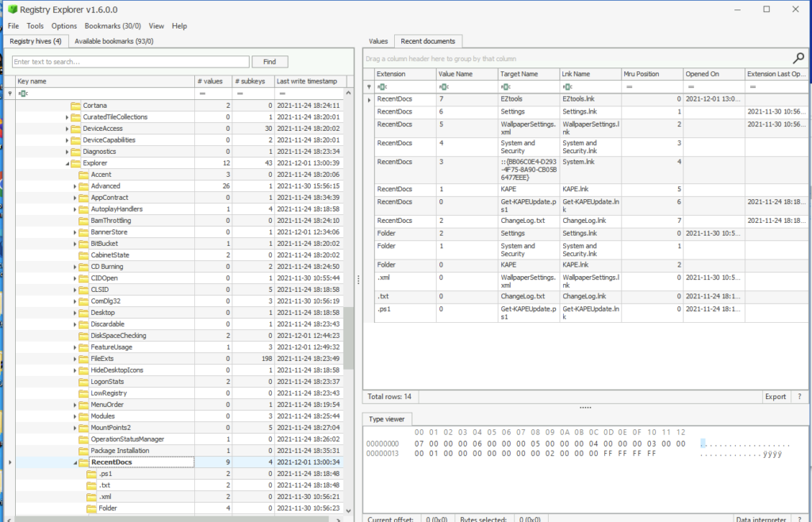Switch to the Values tab

(378, 41)
